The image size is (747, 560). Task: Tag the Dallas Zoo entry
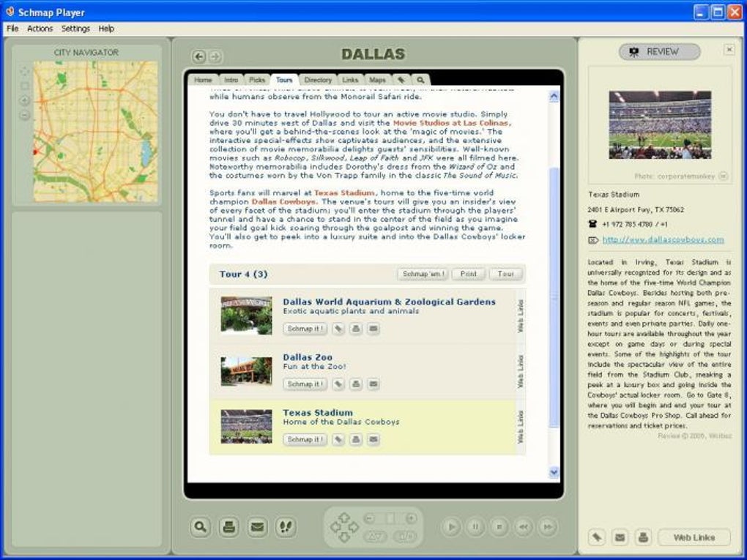coord(338,384)
